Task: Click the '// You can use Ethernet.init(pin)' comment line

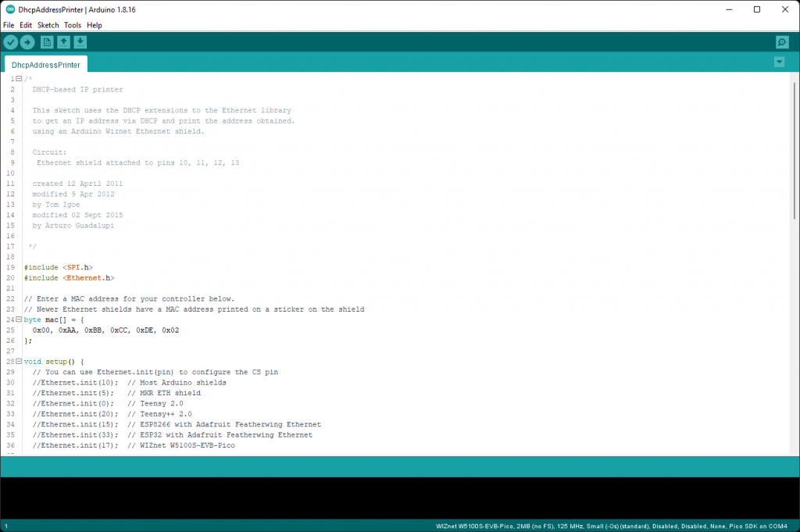Action: tap(155, 372)
